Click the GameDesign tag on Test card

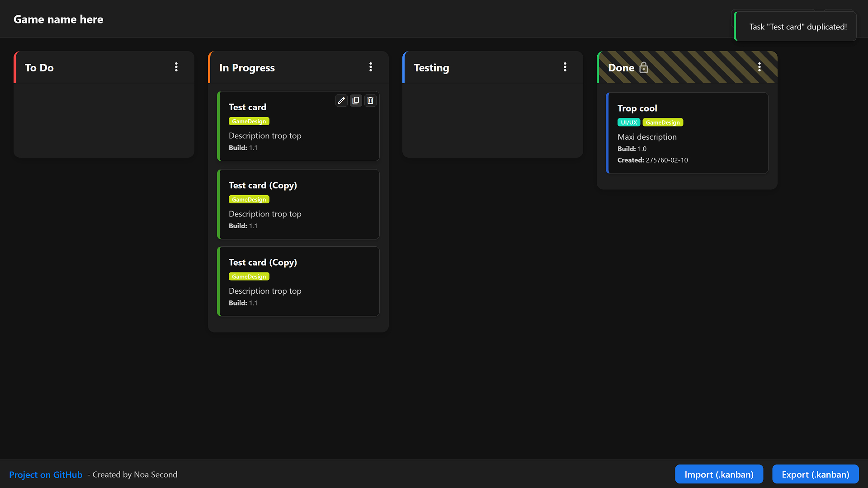pyautogui.click(x=249, y=121)
